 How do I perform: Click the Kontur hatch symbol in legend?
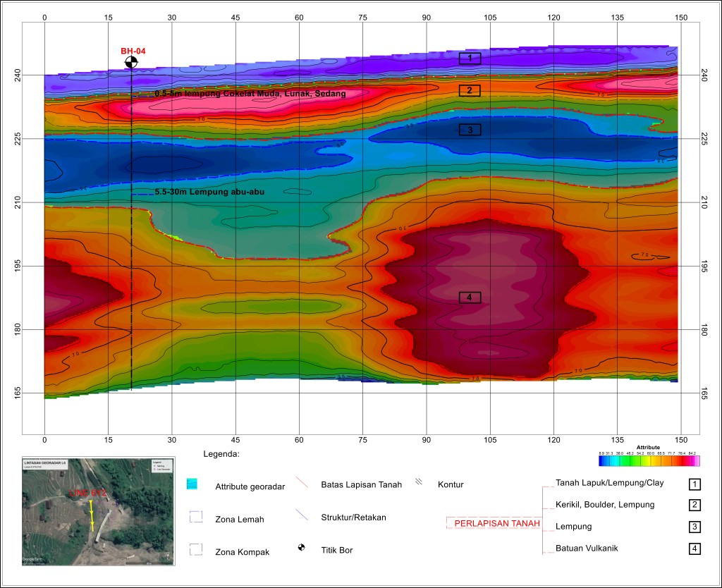pyautogui.click(x=419, y=482)
